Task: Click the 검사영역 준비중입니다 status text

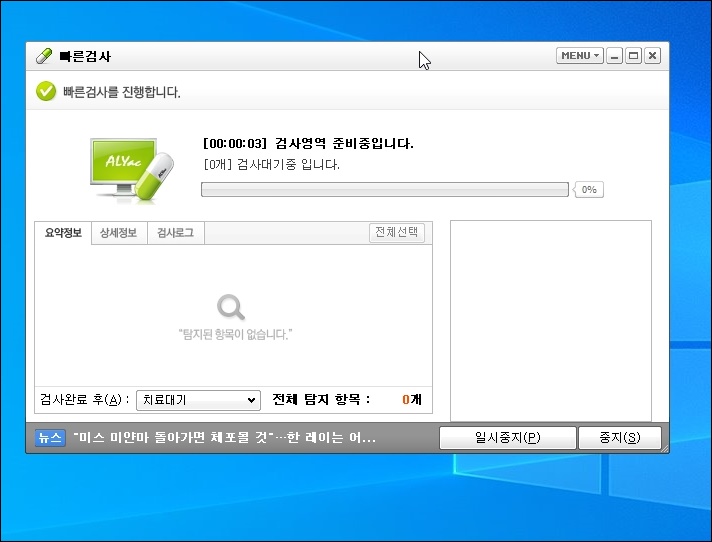Action: point(308,143)
